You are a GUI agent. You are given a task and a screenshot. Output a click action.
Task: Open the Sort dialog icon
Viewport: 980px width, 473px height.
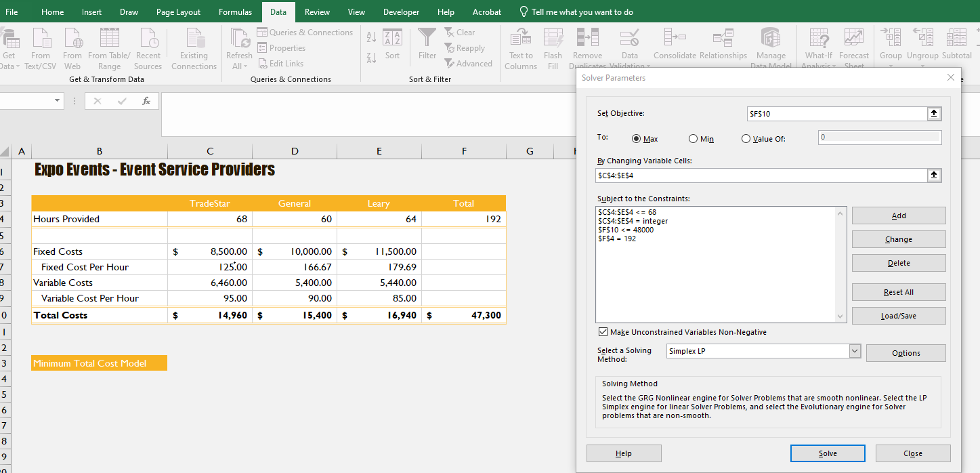coord(392,39)
